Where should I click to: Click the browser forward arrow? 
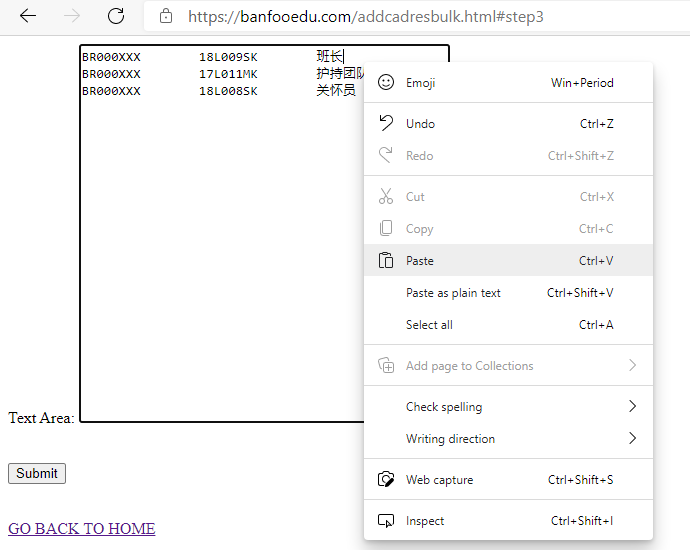(72, 16)
